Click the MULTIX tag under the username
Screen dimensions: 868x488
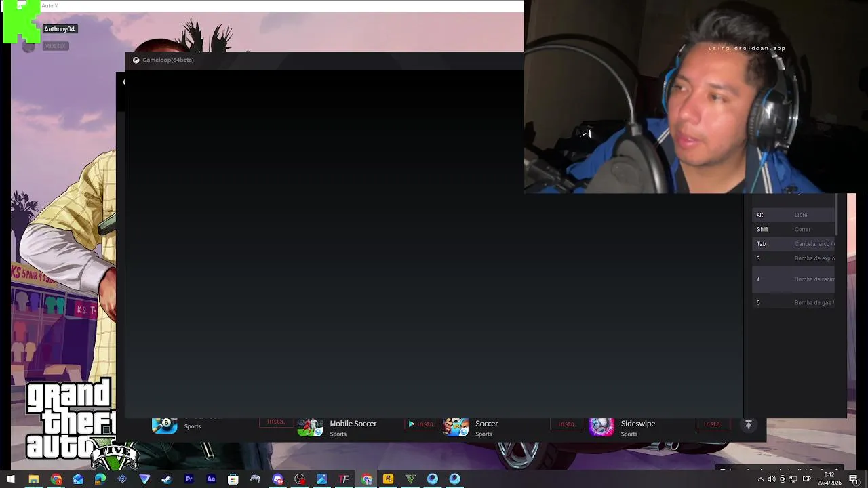point(55,46)
